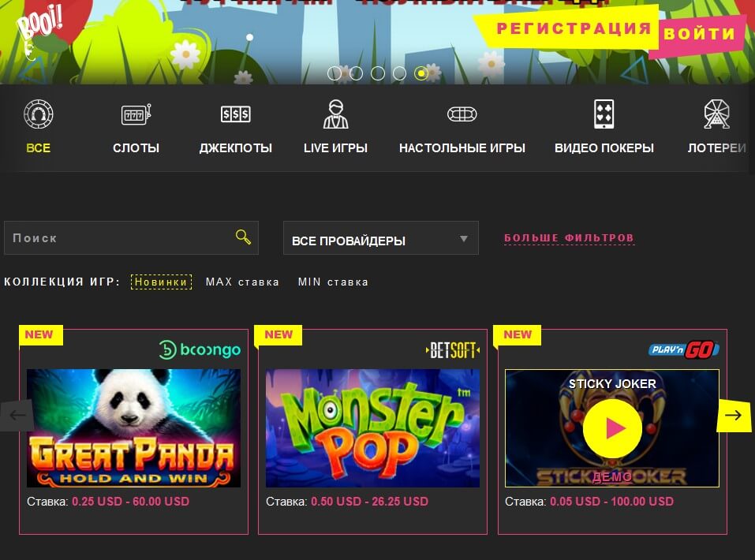755x560 pixels.
Task: Open the Great Panda game thumbnail
Action: pyautogui.click(x=133, y=427)
